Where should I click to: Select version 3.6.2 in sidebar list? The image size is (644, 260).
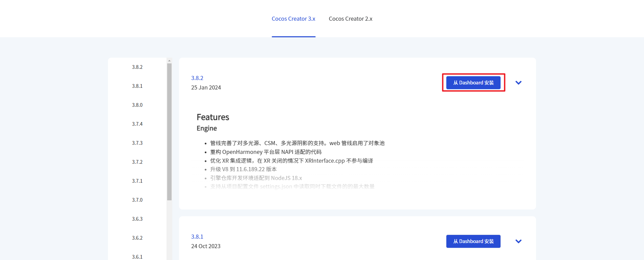137,238
